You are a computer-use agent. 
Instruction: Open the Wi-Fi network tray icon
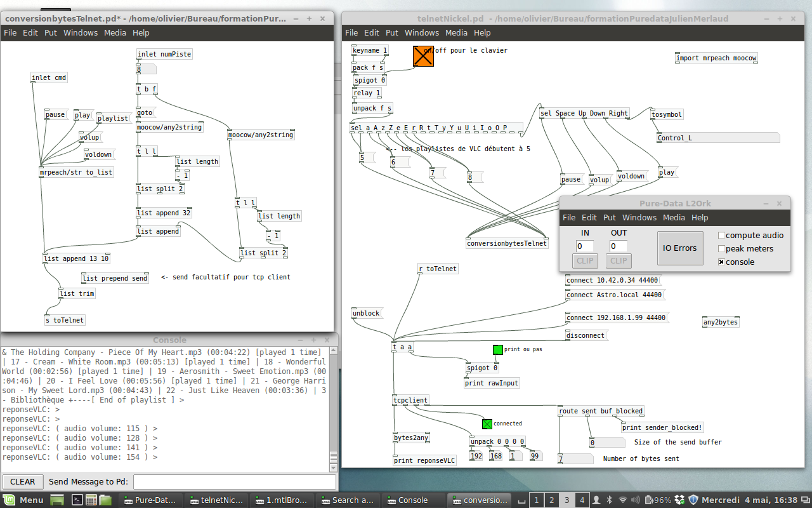pos(622,500)
